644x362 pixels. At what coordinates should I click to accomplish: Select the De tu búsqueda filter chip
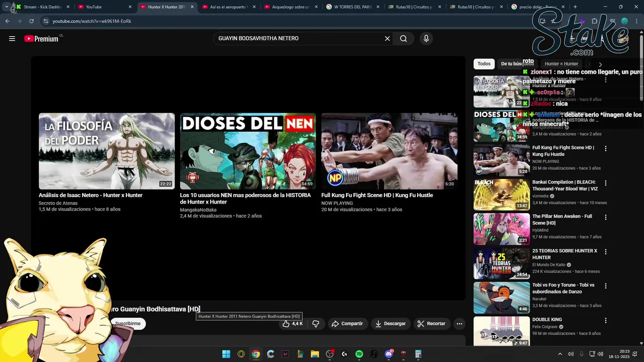coord(517,64)
